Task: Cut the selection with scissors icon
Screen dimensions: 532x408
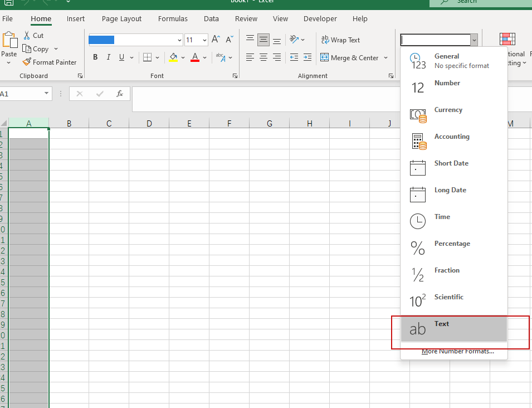Action: coord(27,35)
